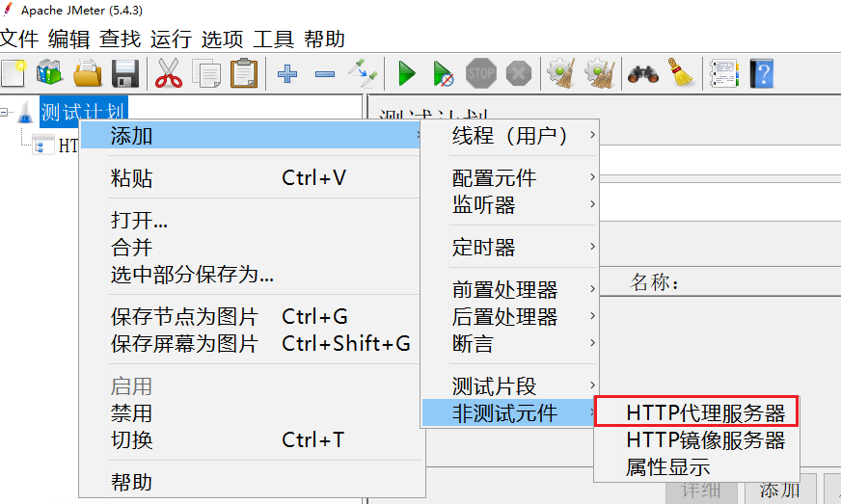Image resolution: width=841 pixels, height=504 pixels.
Task: Open the 运行 menu
Action: click(x=171, y=40)
